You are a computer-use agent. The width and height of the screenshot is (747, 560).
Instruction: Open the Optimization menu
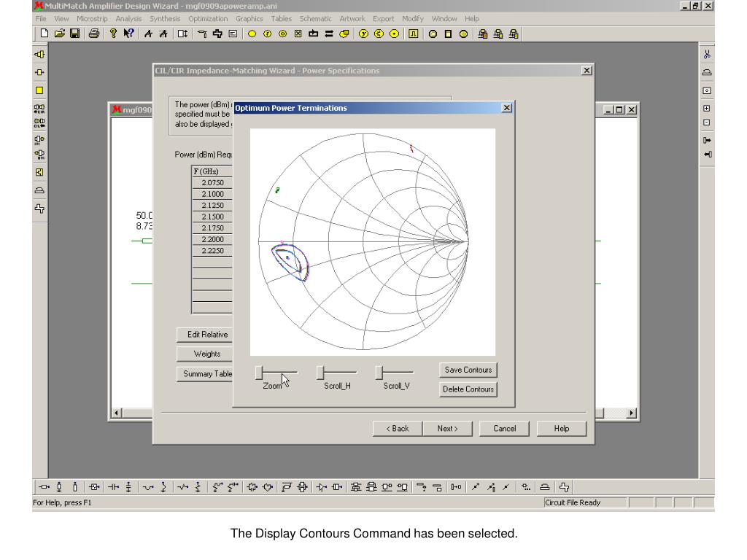pos(208,18)
